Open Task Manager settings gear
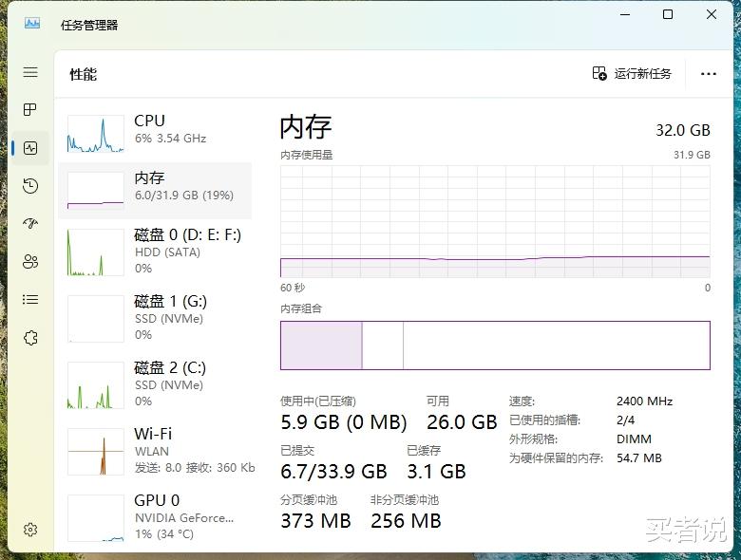741x560 pixels. (30, 530)
